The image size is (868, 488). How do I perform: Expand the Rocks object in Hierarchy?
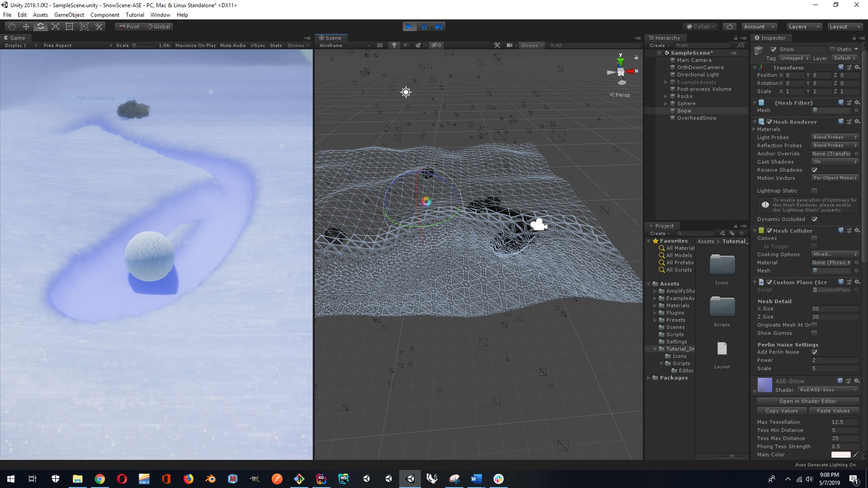tap(665, 96)
